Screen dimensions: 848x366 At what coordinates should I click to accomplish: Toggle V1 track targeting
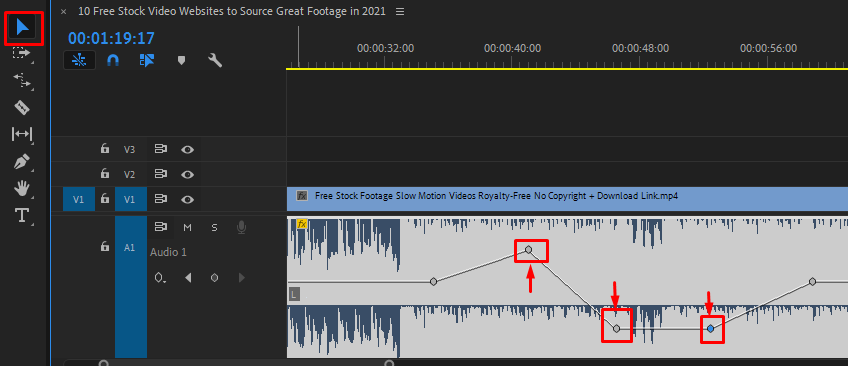pyautogui.click(x=129, y=199)
